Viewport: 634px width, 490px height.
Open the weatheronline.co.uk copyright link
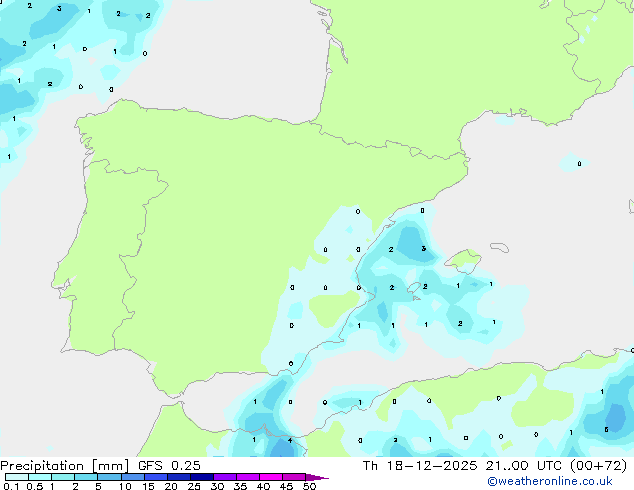pos(550,481)
